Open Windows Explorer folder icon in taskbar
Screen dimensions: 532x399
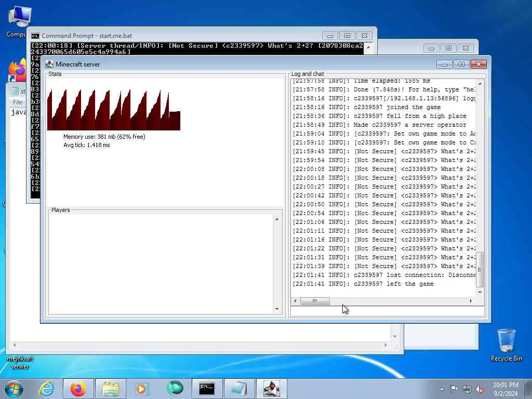[x=111, y=389]
